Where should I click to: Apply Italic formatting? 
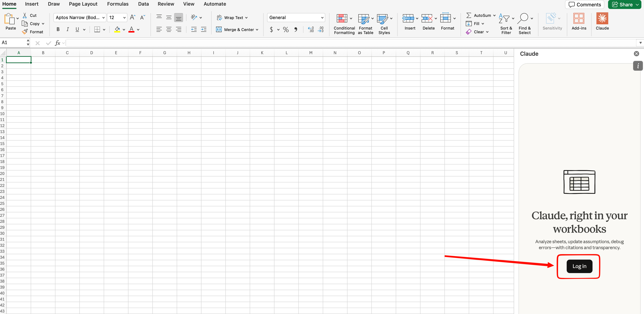68,29
